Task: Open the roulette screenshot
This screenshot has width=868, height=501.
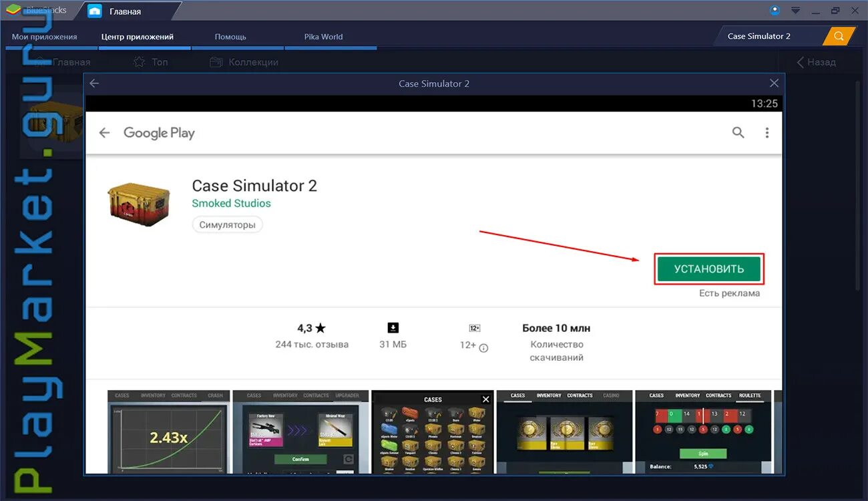Action: [703, 432]
